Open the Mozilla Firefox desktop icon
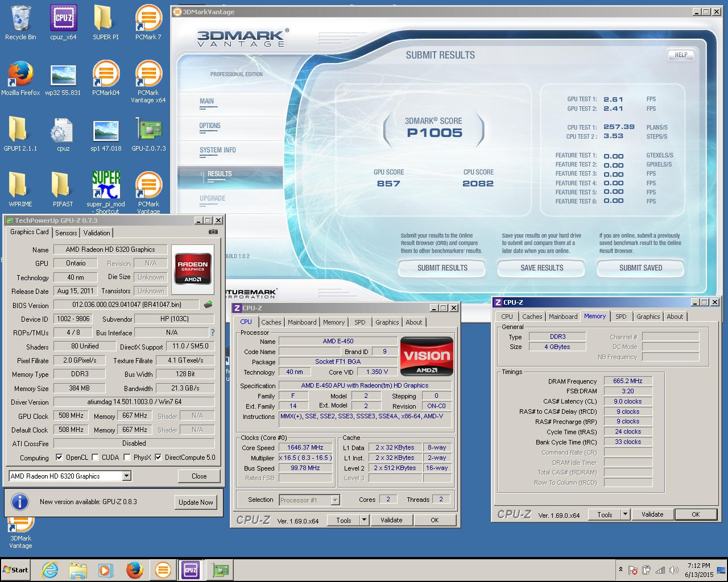Image resolution: width=728 pixels, height=582 pixels. click(x=20, y=78)
